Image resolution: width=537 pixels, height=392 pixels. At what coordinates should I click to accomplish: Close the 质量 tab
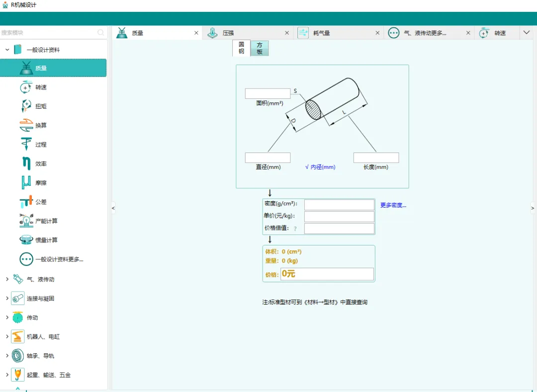click(196, 33)
